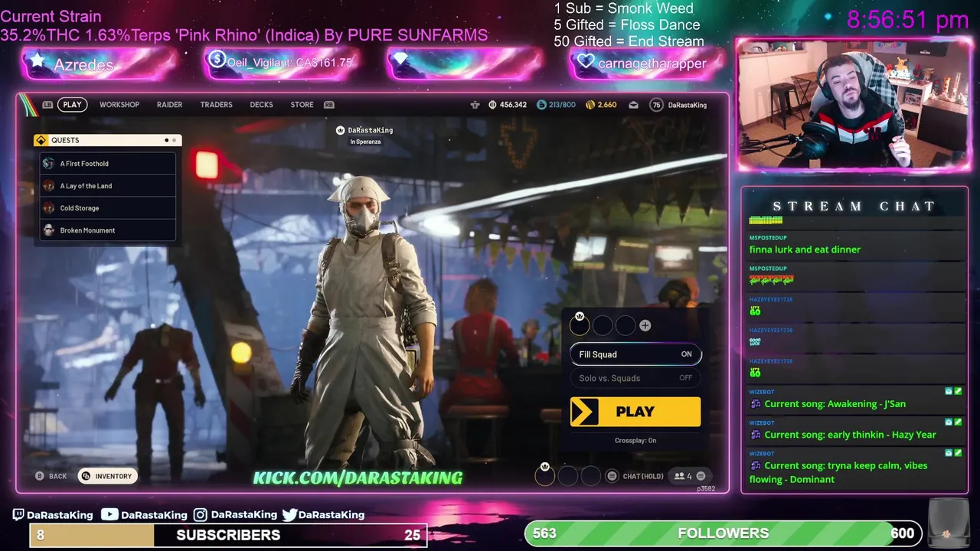The image size is (980, 551).
Task: Open the Store tab
Action: click(302, 105)
